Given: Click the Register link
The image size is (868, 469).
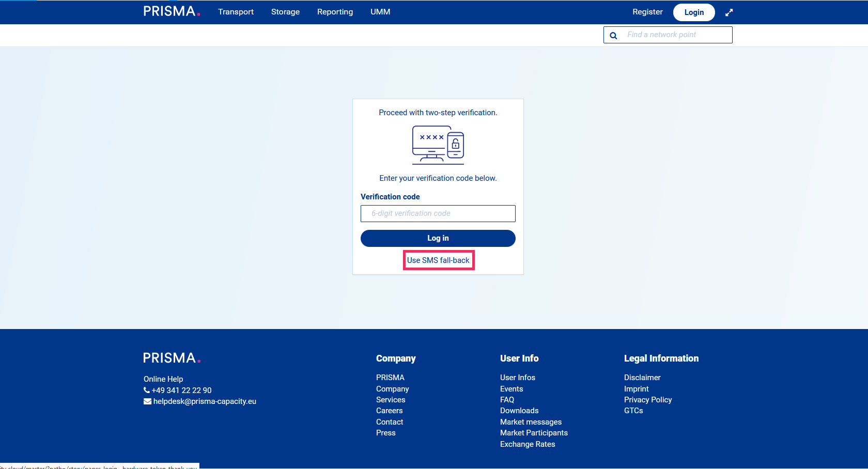Looking at the screenshot, I should [x=647, y=12].
